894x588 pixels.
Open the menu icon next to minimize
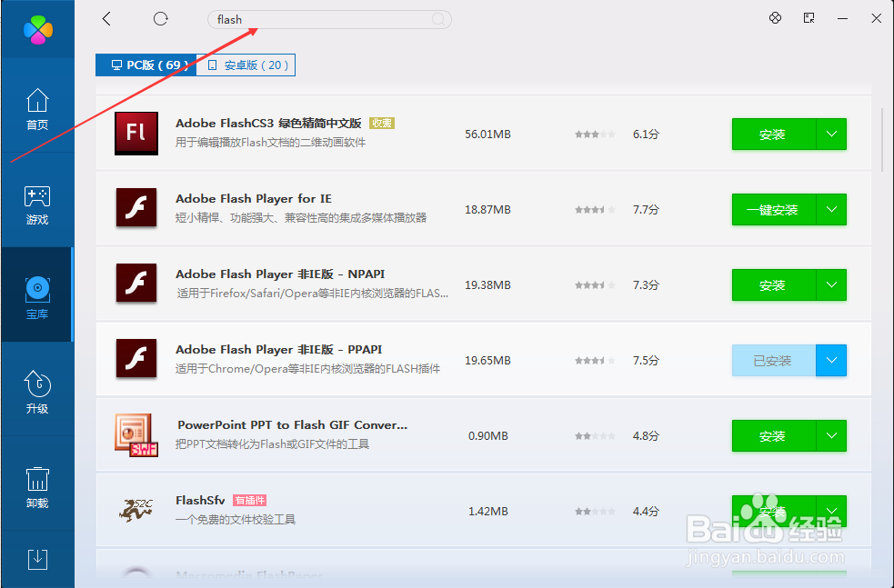809,18
